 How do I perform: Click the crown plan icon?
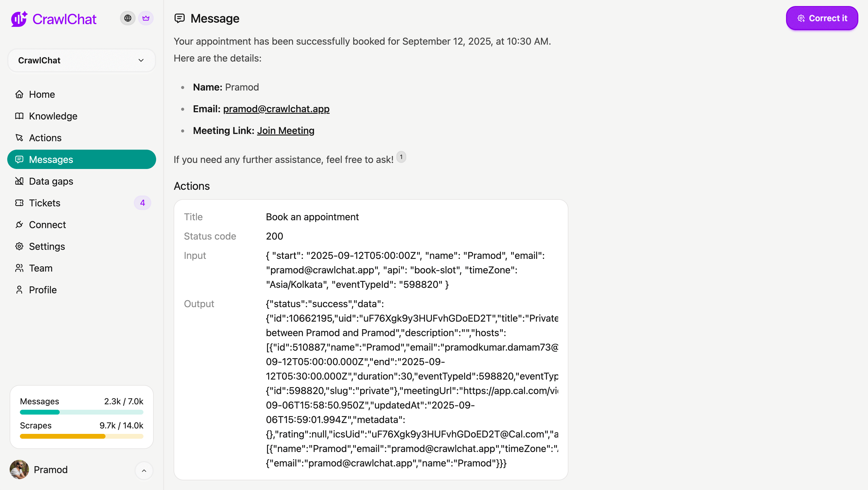click(146, 18)
